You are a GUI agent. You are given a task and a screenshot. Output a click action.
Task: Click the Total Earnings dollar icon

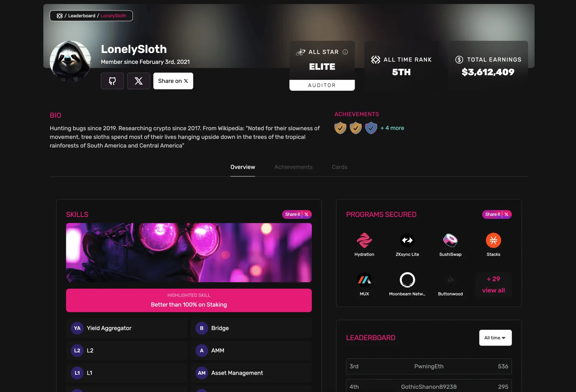(x=459, y=60)
